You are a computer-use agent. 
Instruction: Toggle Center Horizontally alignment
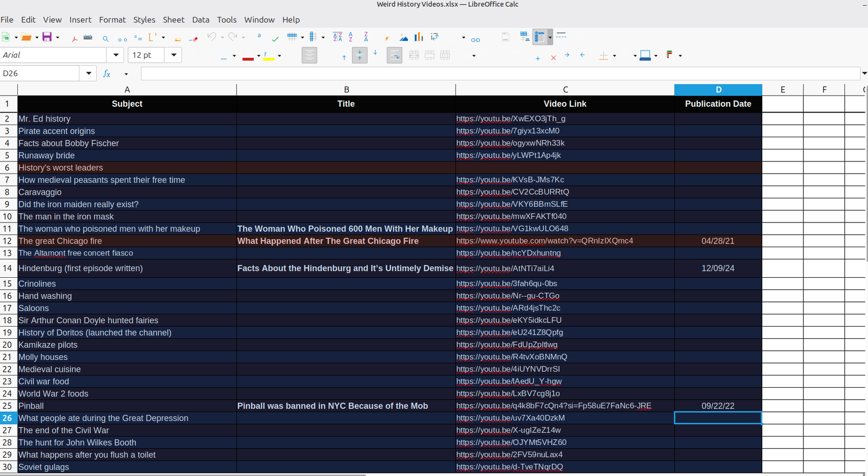point(309,55)
